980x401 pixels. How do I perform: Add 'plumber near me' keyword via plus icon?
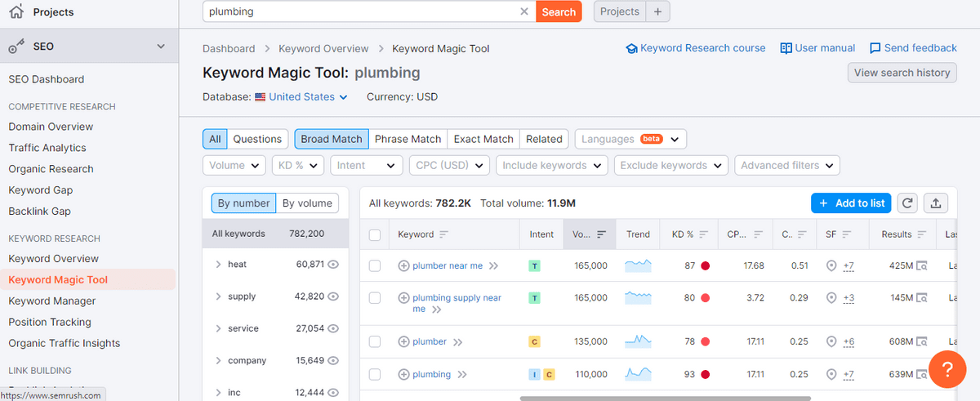[x=403, y=265]
